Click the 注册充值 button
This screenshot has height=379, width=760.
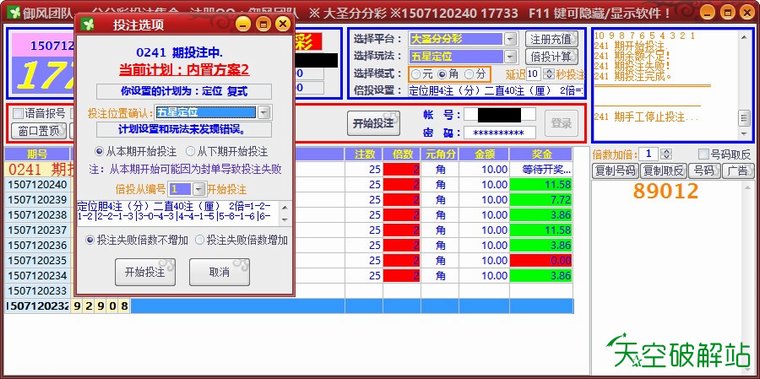pos(552,39)
